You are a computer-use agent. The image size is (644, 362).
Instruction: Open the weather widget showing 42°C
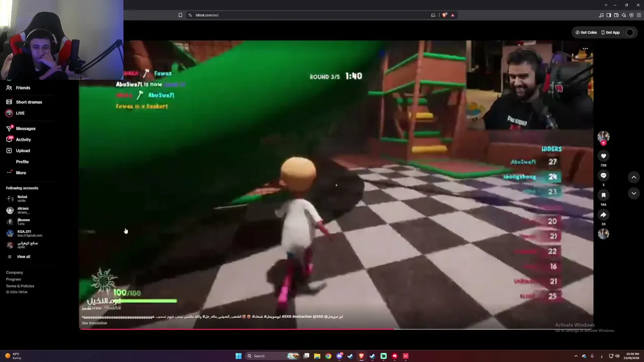point(13,356)
